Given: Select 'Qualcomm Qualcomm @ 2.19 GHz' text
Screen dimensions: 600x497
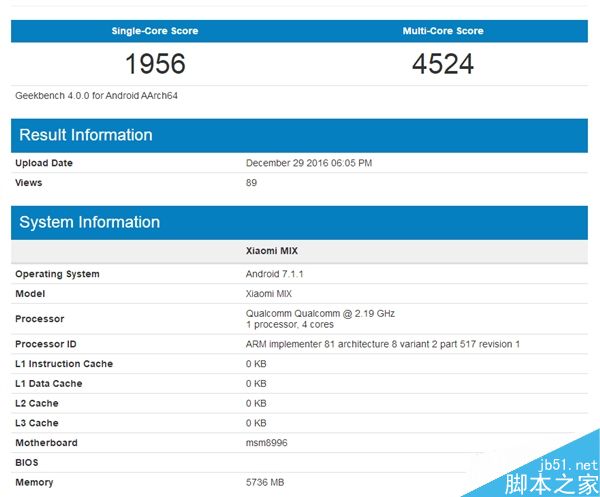Looking at the screenshot, I should point(320,314).
